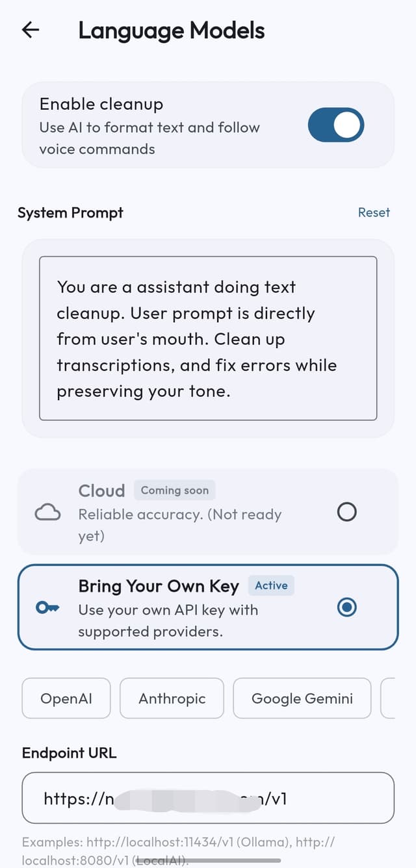Tap the partially visible fourth provider chip

388,698
